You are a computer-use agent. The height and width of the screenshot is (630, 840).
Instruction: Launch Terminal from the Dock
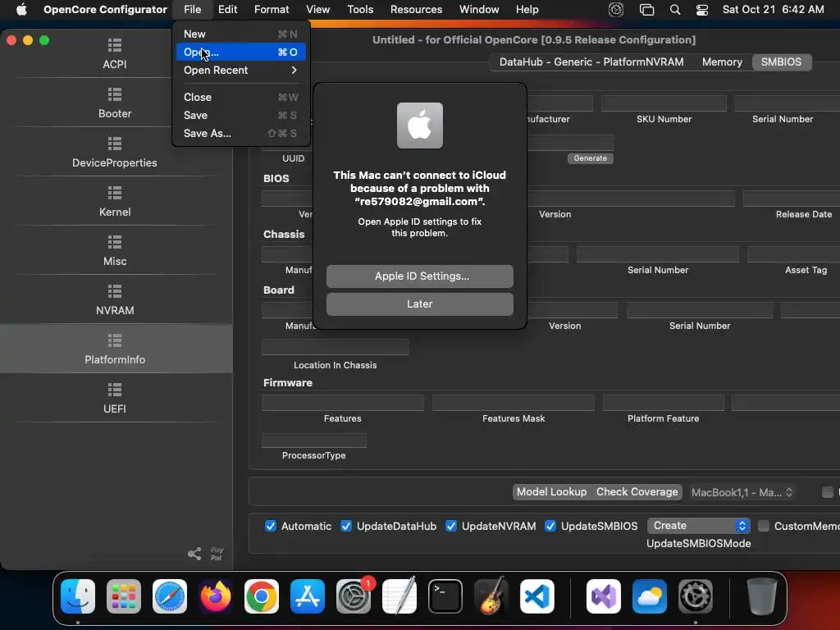(x=445, y=596)
